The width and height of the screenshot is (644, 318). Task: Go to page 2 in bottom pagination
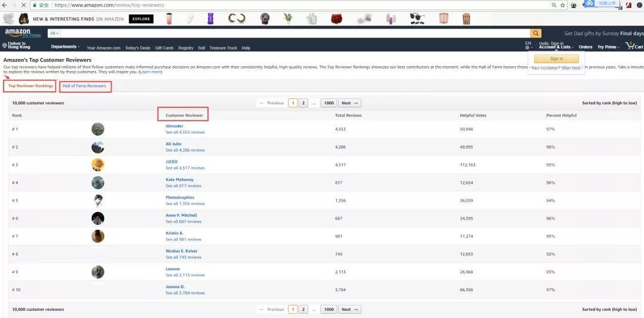click(x=303, y=310)
